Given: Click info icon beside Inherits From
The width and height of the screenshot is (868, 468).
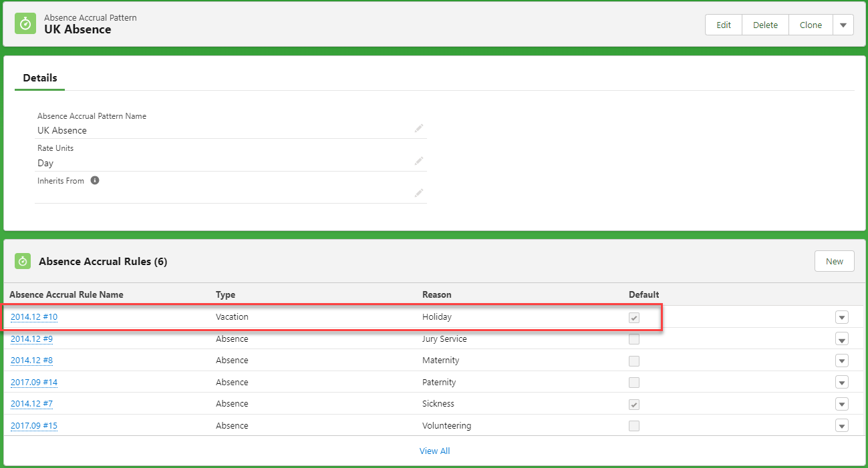Looking at the screenshot, I should point(95,180).
